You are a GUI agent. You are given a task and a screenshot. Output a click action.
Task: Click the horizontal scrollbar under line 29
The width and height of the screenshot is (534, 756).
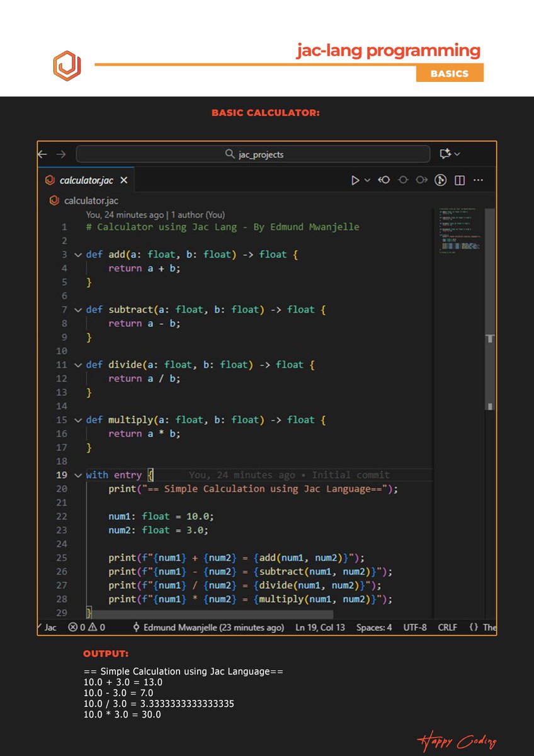coord(212,614)
